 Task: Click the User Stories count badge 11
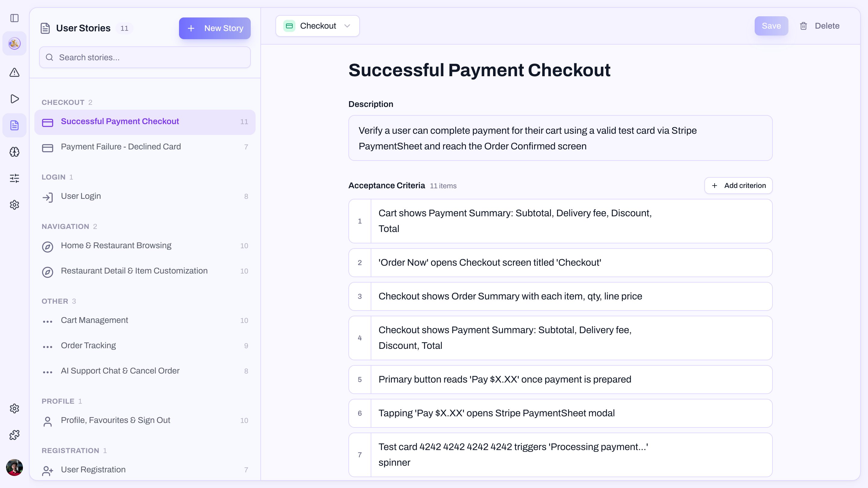click(124, 28)
